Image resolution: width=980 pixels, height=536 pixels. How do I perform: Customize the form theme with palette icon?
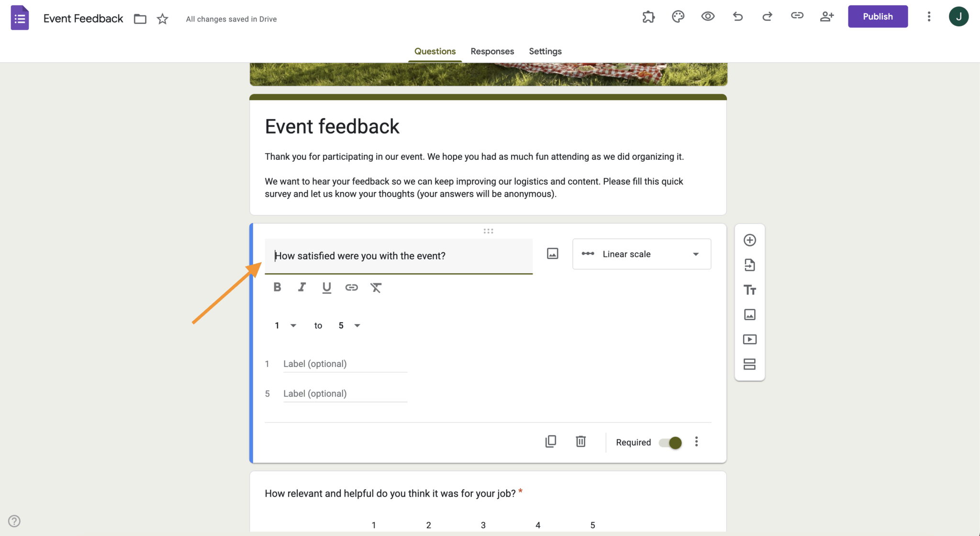click(x=678, y=16)
